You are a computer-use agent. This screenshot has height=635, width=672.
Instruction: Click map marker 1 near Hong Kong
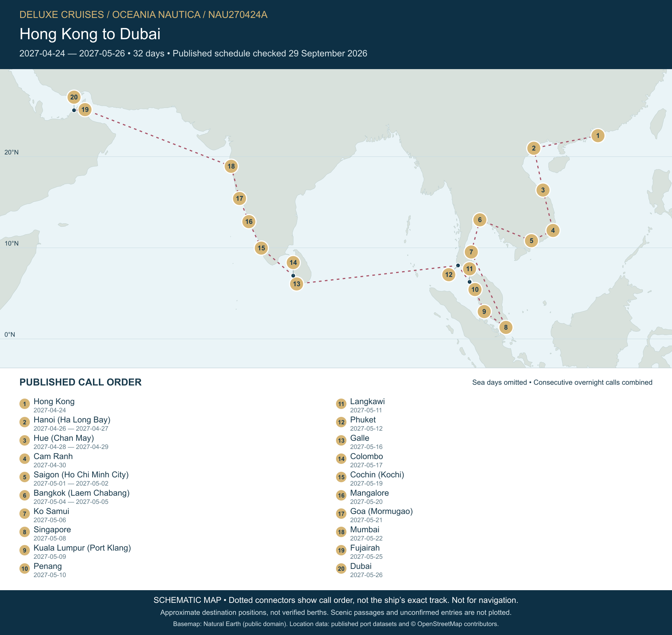coord(598,136)
